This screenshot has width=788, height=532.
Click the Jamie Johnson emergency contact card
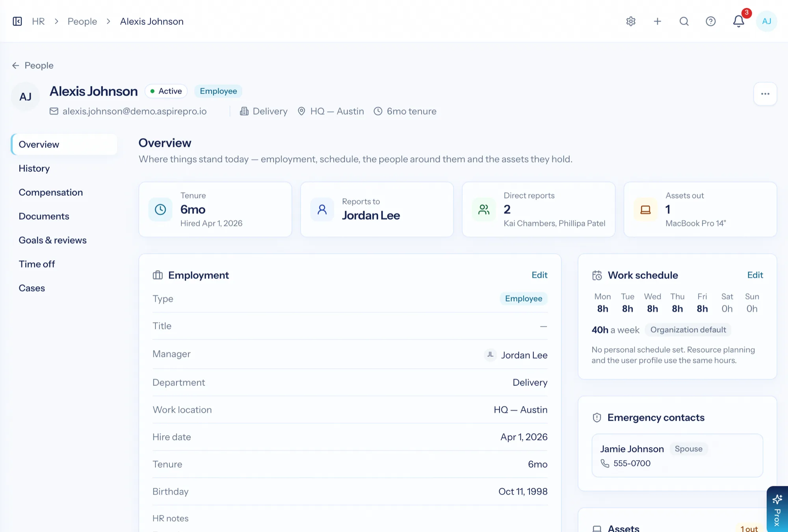[677, 456]
